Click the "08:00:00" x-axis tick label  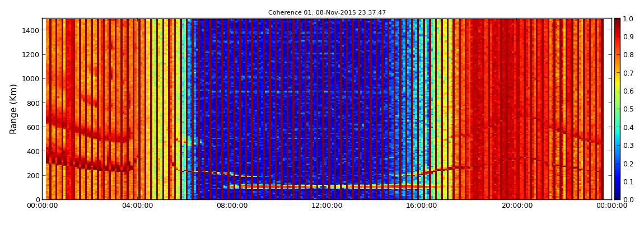[x=232, y=206]
